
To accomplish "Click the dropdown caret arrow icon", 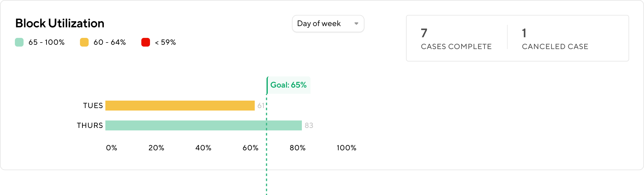I will (356, 24).
